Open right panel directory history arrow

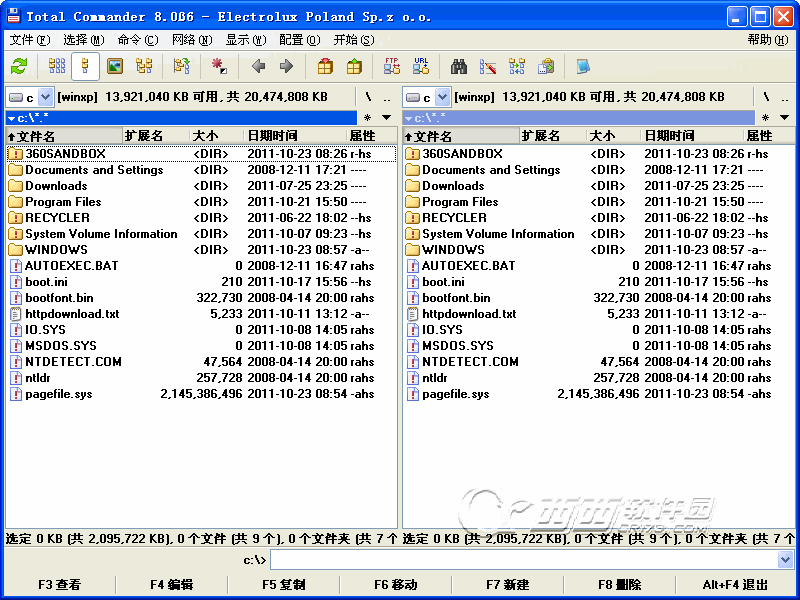click(x=784, y=118)
